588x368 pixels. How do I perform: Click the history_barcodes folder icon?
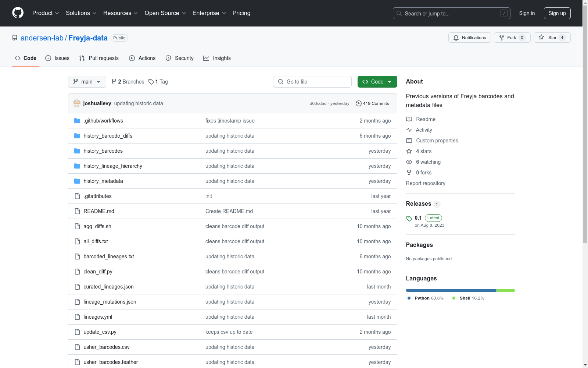pos(77,151)
